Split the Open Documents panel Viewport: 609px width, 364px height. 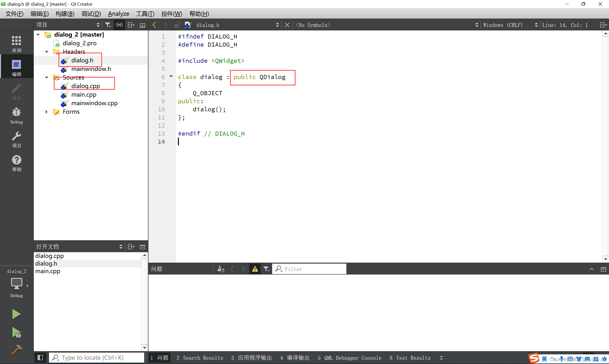click(x=131, y=247)
